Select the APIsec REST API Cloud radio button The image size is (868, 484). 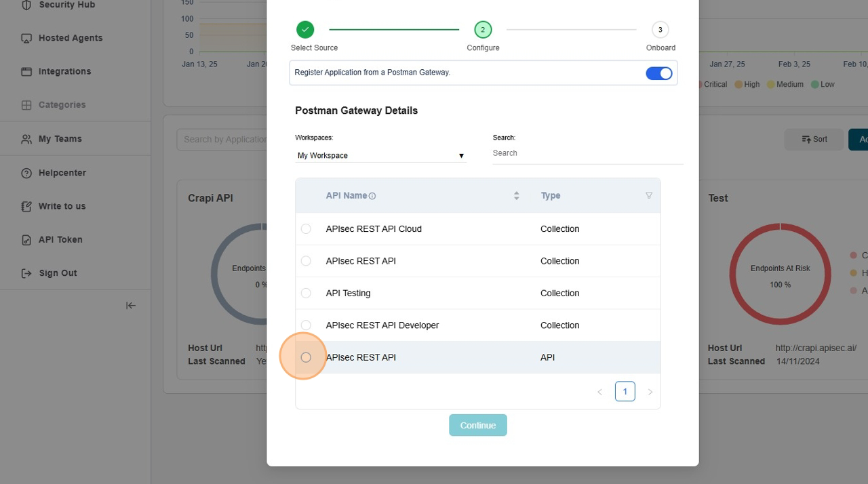[x=306, y=229]
